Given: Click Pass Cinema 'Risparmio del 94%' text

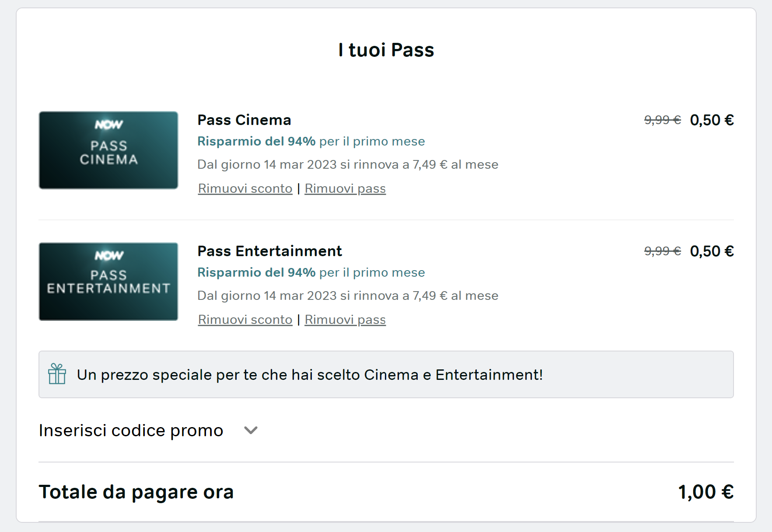Looking at the screenshot, I should (x=256, y=141).
